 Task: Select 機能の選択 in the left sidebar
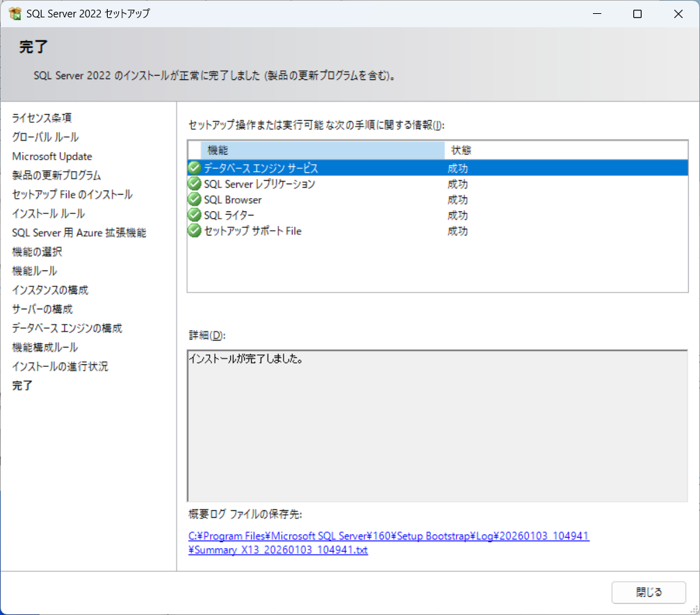(x=37, y=252)
